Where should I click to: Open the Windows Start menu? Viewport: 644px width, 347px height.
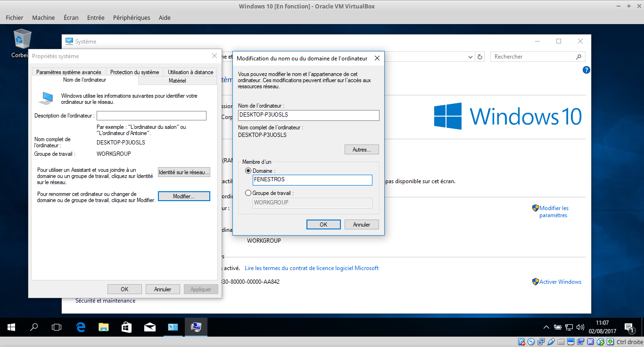click(x=11, y=327)
